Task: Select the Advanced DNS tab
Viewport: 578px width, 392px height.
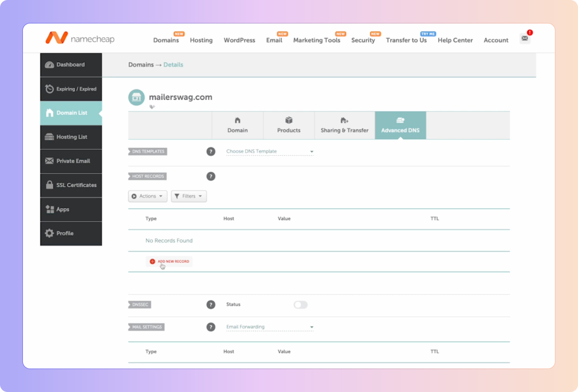Action: [400, 126]
